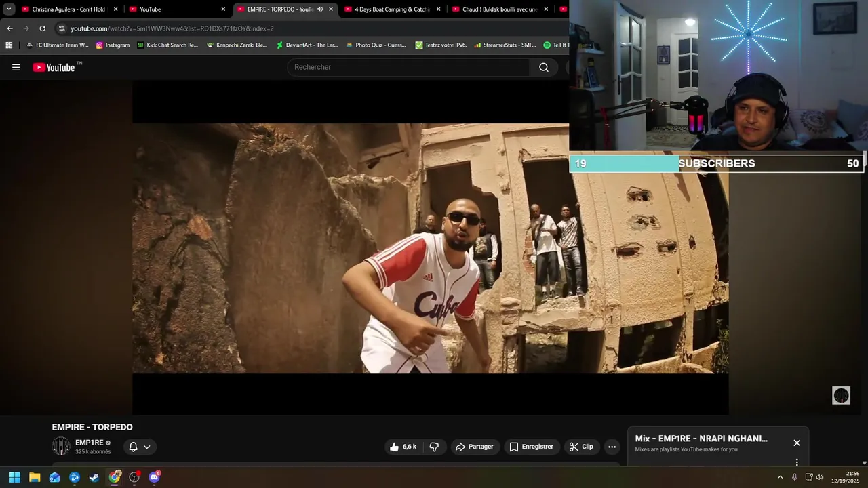The height and width of the screenshot is (488, 868).
Task: Open Testez votre IPv6 bookmark
Action: (441, 45)
